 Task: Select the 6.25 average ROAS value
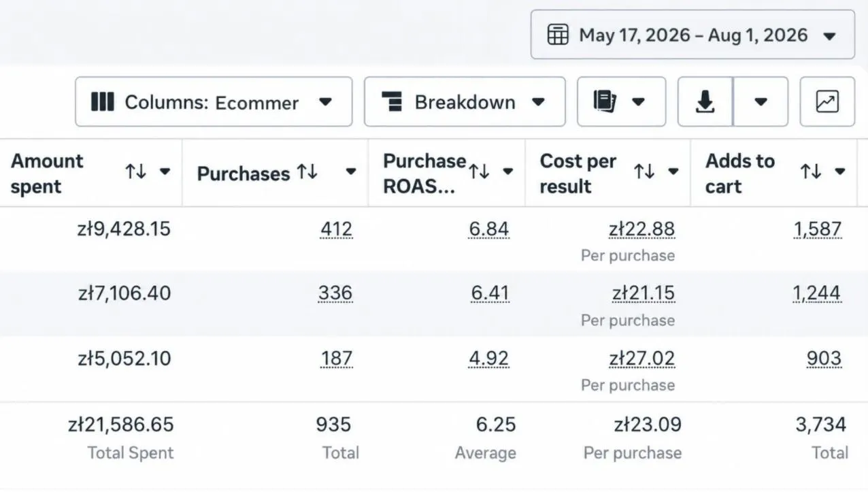[496, 425]
